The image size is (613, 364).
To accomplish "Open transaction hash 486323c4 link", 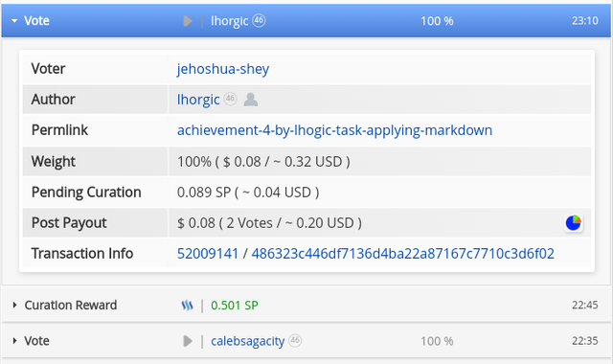I will [402, 253].
